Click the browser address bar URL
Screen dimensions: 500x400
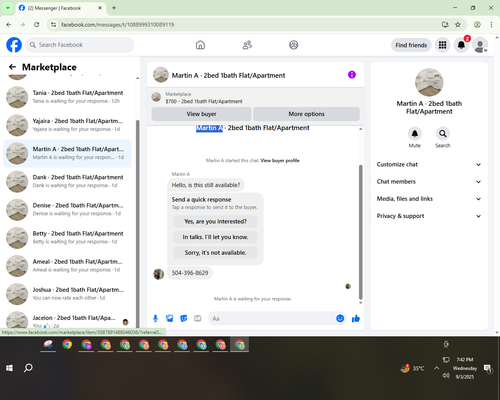[117, 25]
